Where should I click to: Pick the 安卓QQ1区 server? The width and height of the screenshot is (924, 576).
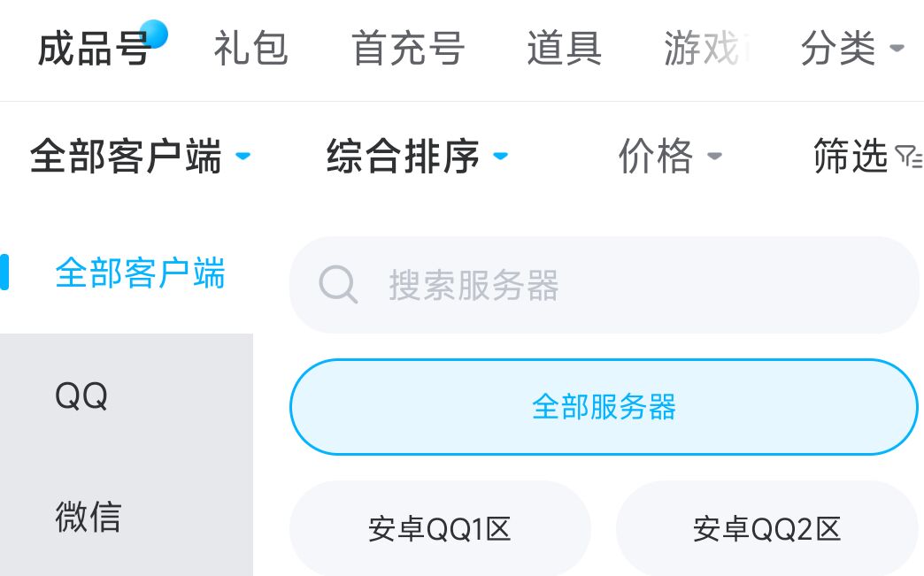click(440, 529)
